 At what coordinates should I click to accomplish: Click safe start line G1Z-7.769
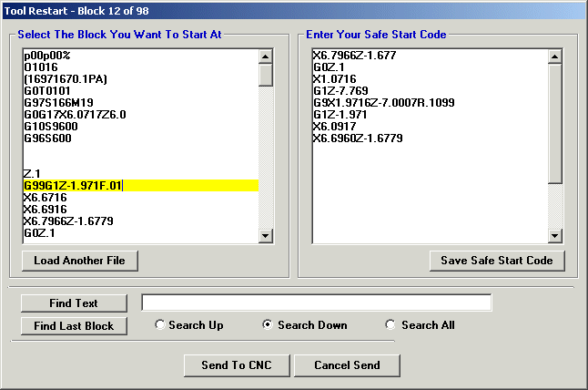click(340, 91)
